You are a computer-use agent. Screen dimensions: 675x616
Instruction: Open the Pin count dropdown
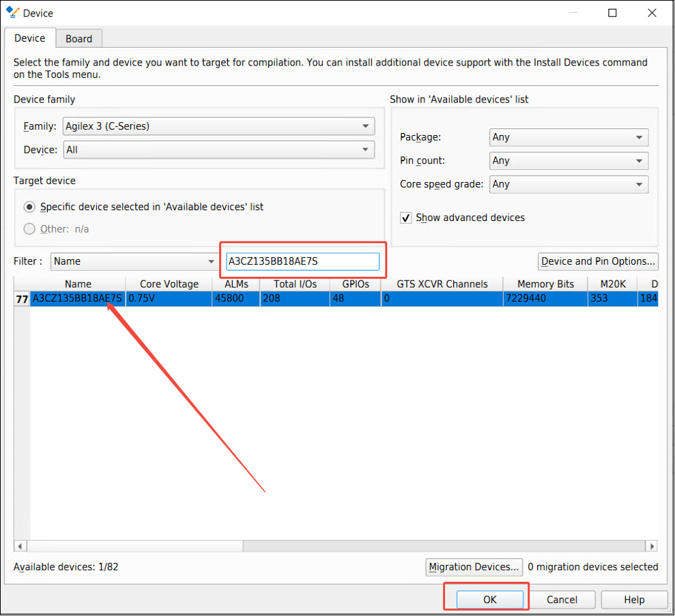(569, 160)
